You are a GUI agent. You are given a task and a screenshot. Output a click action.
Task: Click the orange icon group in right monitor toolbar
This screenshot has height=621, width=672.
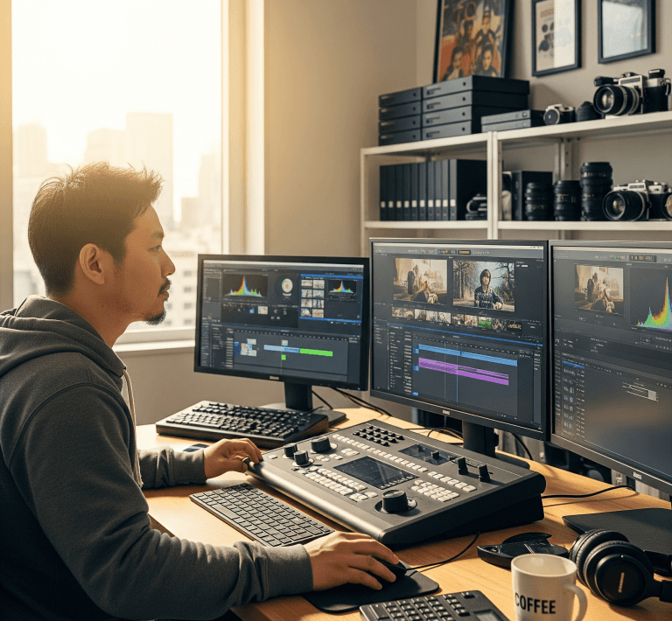pyautogui.click(x=642, y=258)
